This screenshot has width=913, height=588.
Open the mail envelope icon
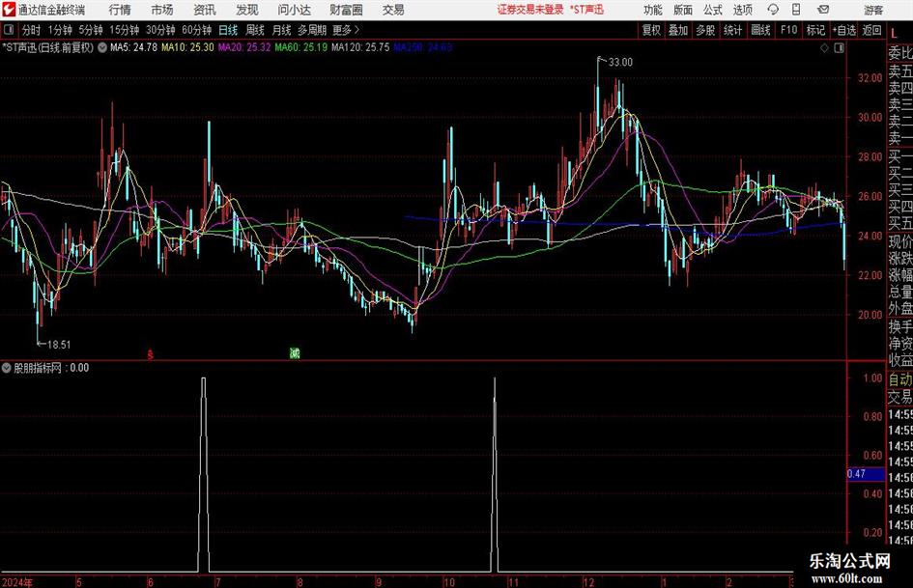click(823, 10)
